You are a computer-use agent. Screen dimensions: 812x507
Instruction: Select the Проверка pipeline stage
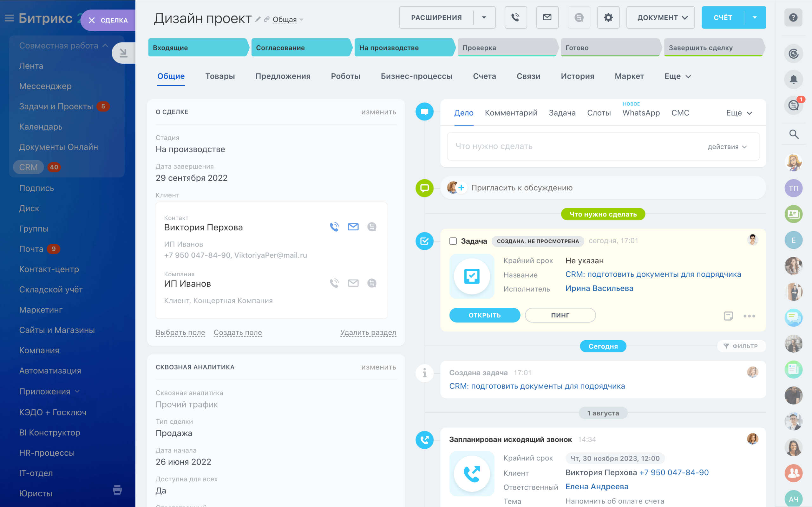pyautogui.click(x=506, y=48)
